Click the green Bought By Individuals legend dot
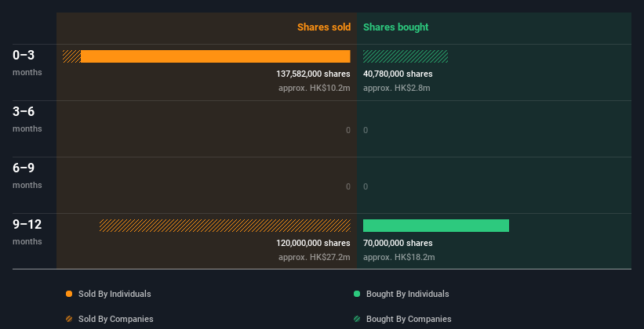644x329 pixels. pos(357,294)
